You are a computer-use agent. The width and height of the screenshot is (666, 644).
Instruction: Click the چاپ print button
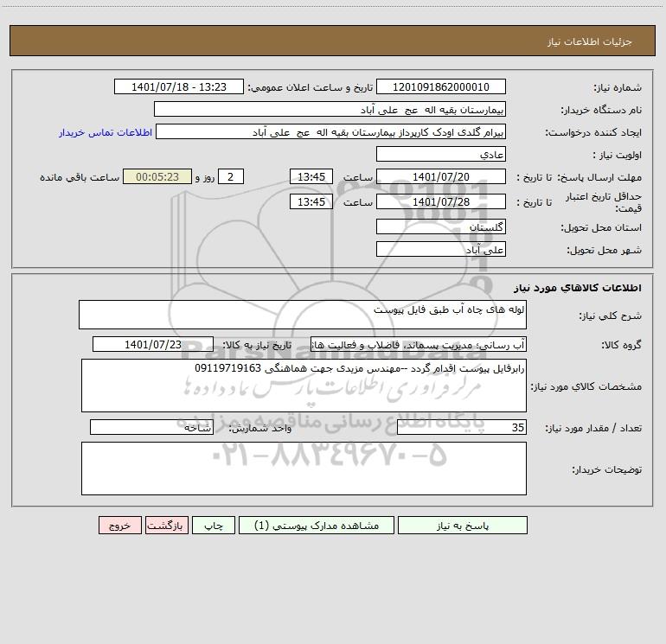point(214,526)
